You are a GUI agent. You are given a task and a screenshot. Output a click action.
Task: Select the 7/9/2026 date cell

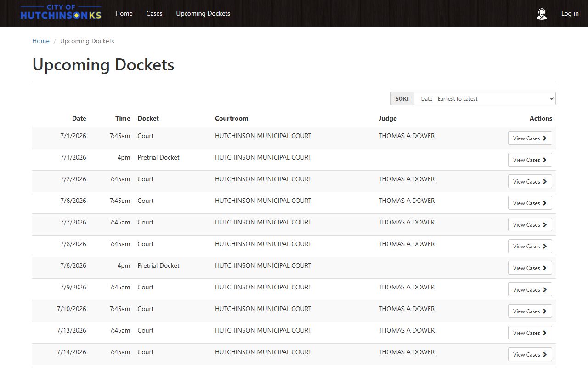pyautogui.click(x=73, y=287)
